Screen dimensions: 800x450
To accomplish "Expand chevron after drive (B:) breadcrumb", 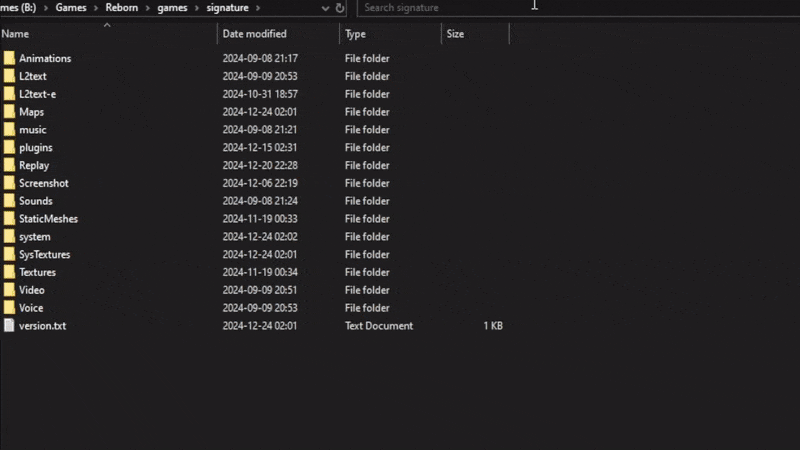I will click(x=45, y=8).
